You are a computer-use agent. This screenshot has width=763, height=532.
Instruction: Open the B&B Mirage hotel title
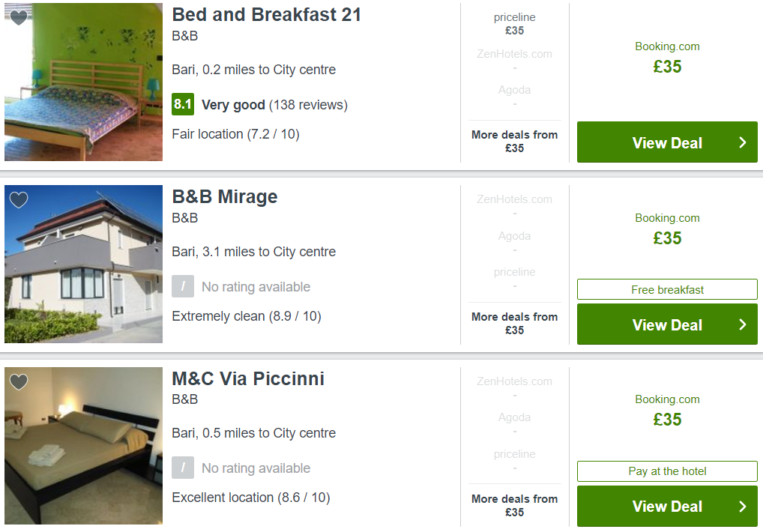(x=225, y=196)
